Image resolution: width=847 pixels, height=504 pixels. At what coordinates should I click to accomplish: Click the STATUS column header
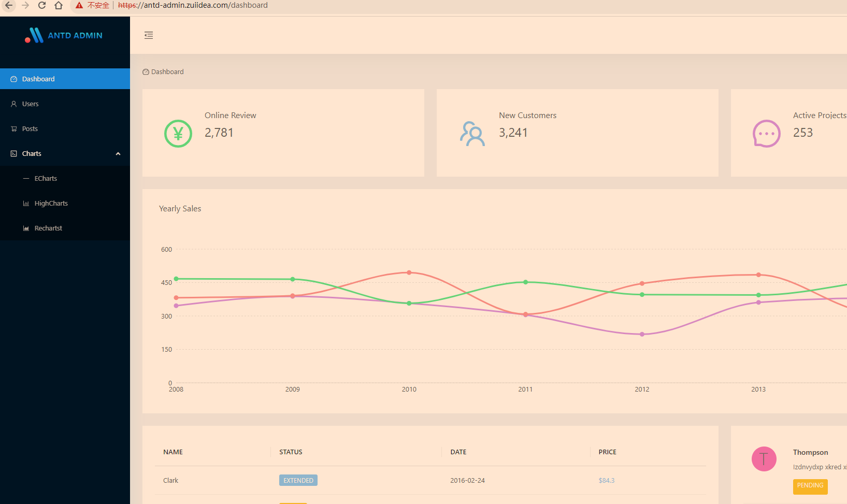[x=291, y=452]
